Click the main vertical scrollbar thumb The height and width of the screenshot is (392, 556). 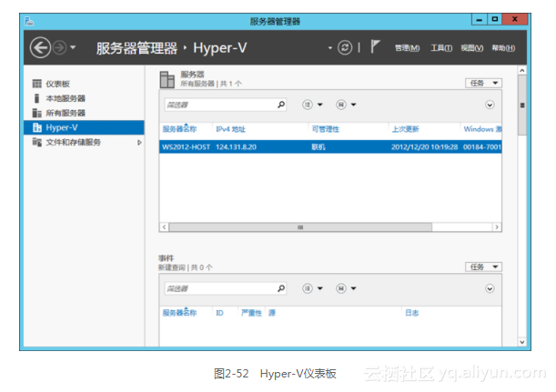coord(522,105)
